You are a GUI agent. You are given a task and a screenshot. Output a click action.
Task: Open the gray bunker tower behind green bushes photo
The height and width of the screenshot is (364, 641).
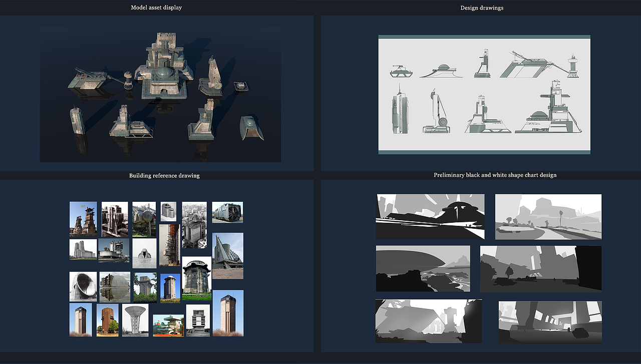(145, 287)
